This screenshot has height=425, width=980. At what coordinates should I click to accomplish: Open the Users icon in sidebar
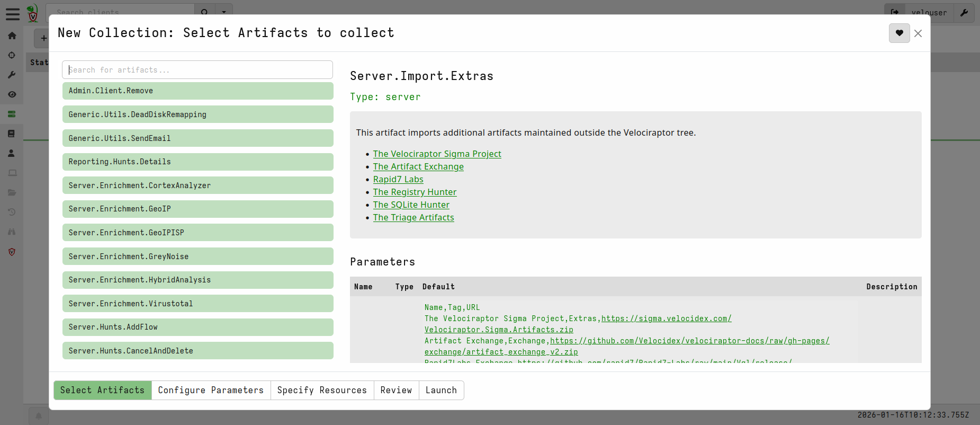(x=12, y=153)
